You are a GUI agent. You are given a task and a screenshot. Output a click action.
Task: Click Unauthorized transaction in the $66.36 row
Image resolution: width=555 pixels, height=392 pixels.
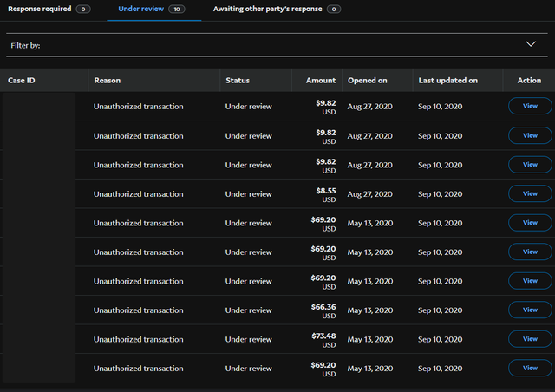pyautogui.click(x=139, y=310)
